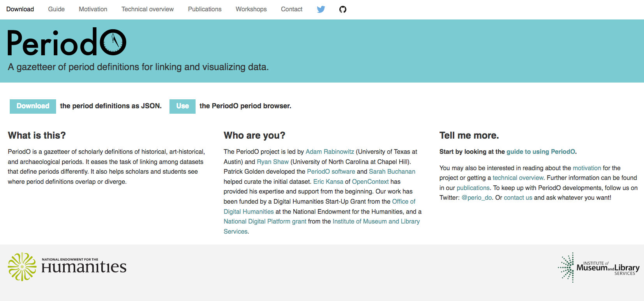Screen dimensions: 644x301
Task: Click the Use period browser button
Action: [x=182, y=106]
